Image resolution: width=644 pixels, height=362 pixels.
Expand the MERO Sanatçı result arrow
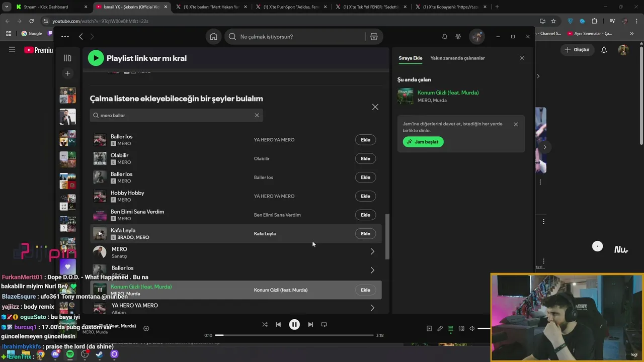pyautogui.click(x=372, y=252)
